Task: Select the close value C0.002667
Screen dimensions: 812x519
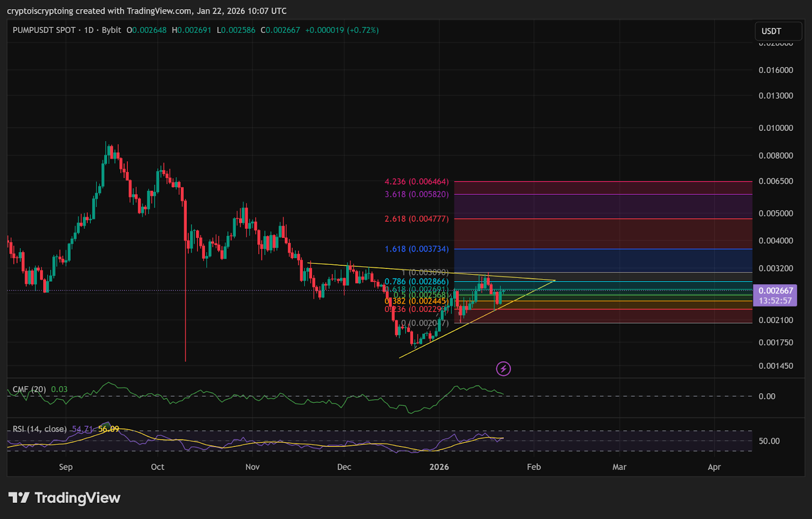Action: point(280,30)
